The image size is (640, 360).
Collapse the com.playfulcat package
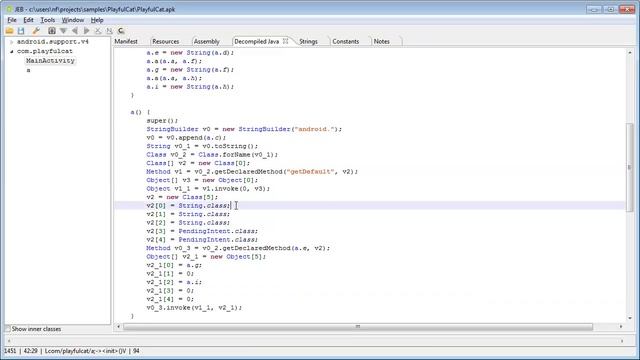pyautogui.click(x=12, y=51)
